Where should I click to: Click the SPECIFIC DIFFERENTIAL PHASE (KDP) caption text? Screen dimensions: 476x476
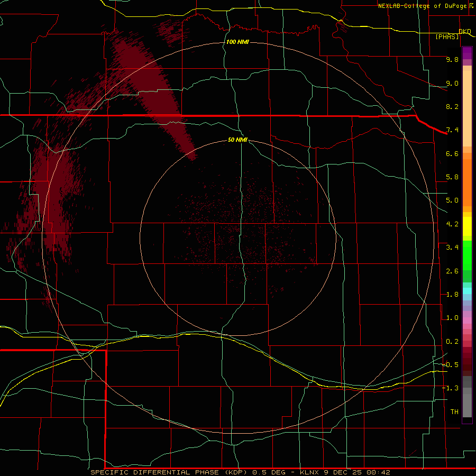170,472
